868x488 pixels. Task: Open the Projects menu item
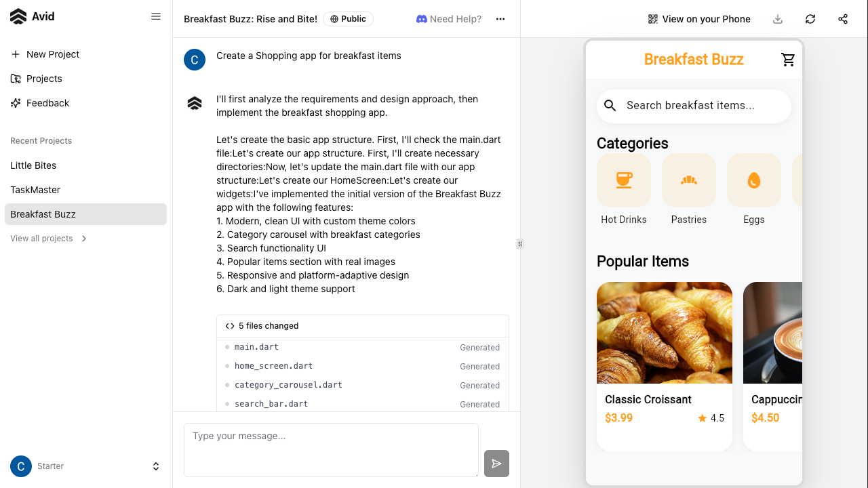click(44, 79)
